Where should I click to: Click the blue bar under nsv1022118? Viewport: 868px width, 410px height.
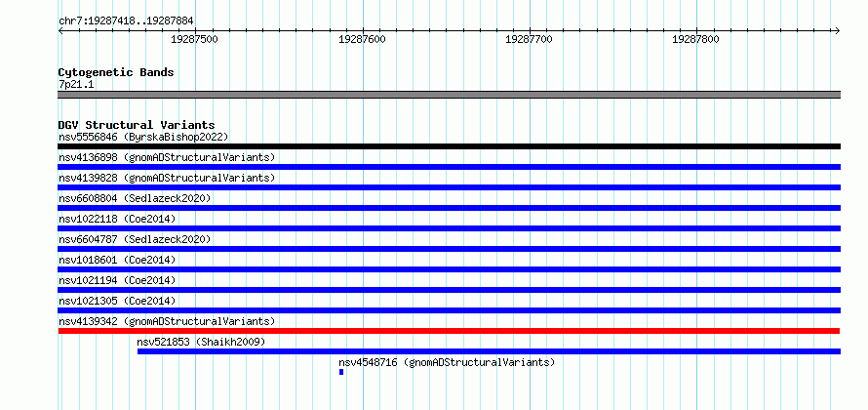(449, 228)
